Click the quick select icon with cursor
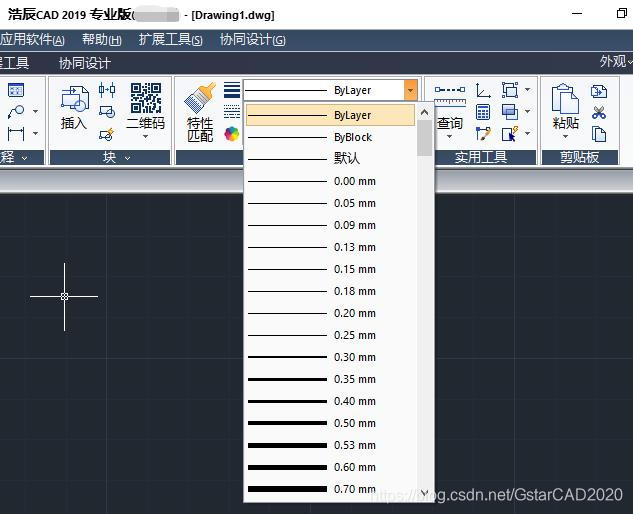Viewport: 633px width, 514px height. [510, 134]
